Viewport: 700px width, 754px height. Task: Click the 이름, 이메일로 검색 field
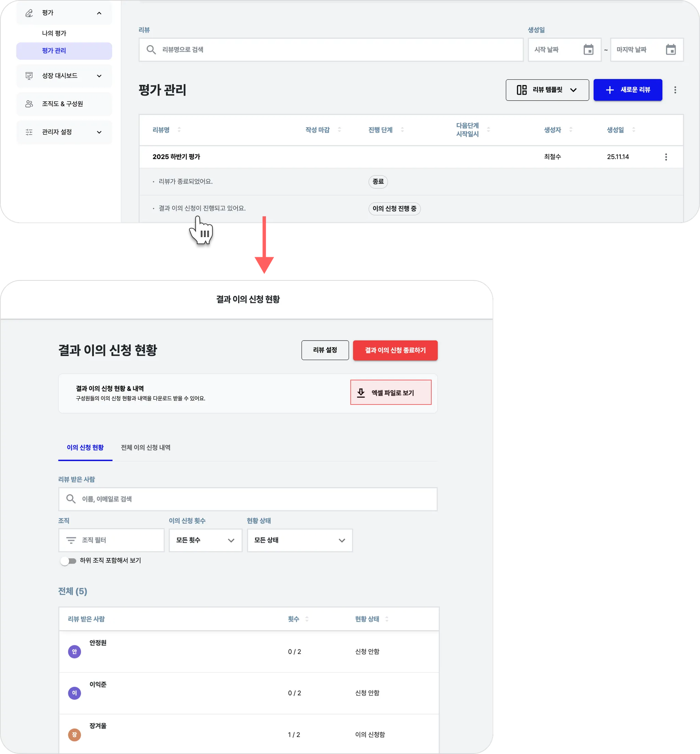248,499
